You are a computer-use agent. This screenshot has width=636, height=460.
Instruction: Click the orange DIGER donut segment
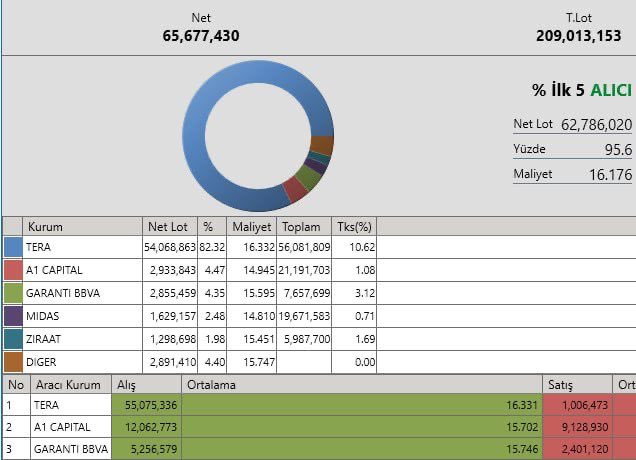point(322,145)
